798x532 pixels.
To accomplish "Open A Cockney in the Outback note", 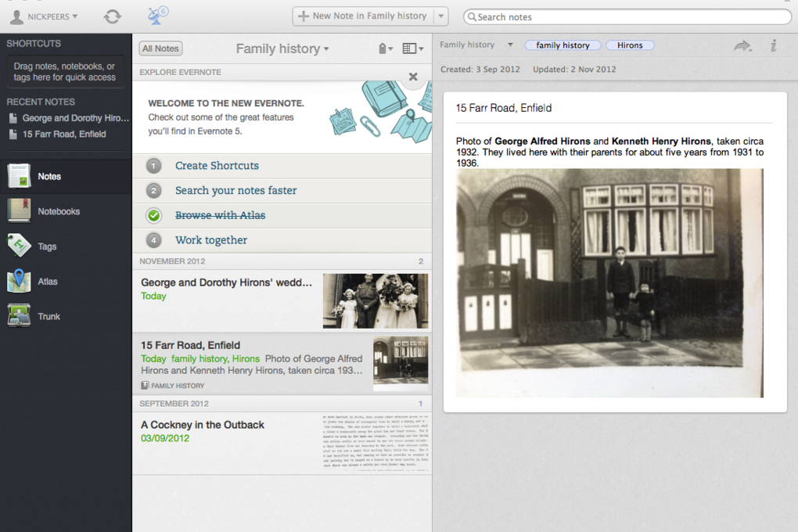I will tap(282, 444).
